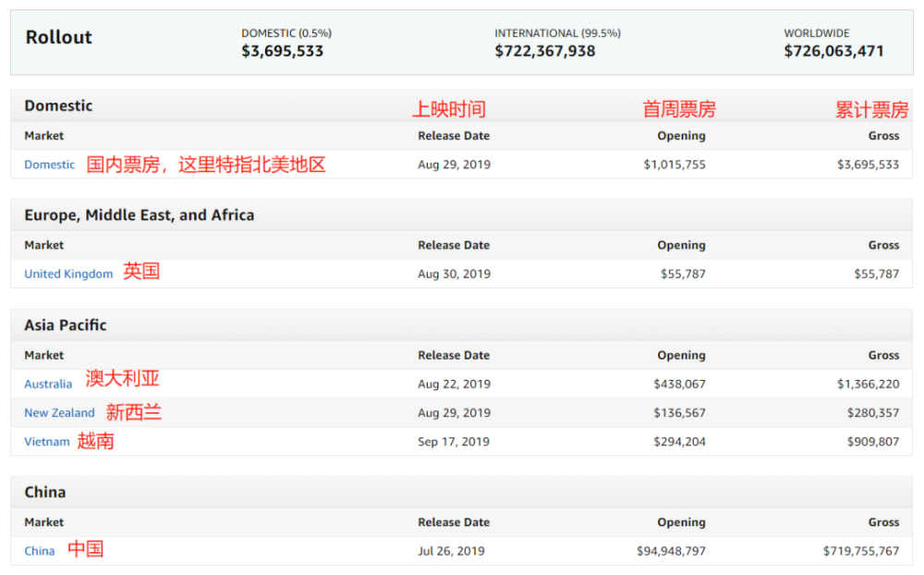Click the Release Date header under Domestic
Image resolution: width=924 pixels, height=575 pixels.
click(454, 136)
